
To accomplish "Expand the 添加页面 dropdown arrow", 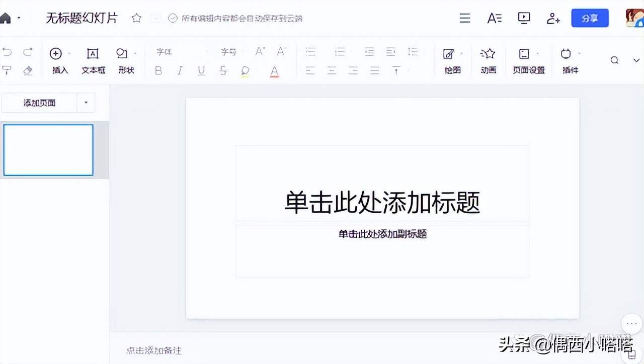I will point(86,102).
